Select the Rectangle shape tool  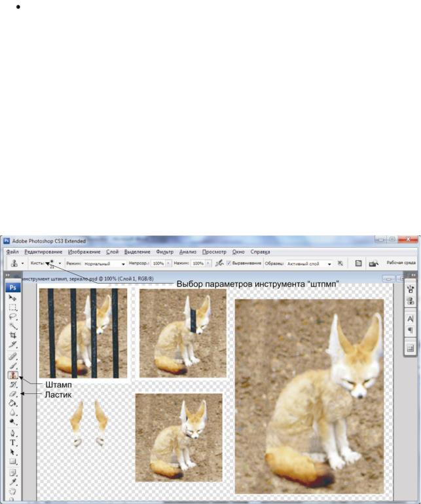click(12, 461)
